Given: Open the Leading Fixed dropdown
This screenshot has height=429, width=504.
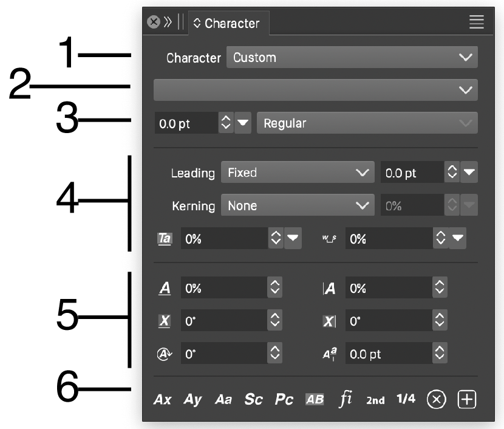Looking at the screenshot, I should coord(297,173).
